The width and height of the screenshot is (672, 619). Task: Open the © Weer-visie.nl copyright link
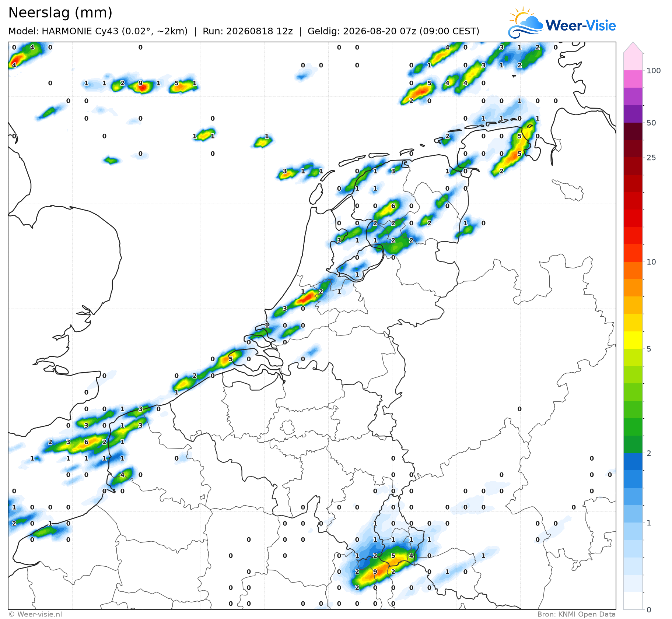tap(35, 614)
